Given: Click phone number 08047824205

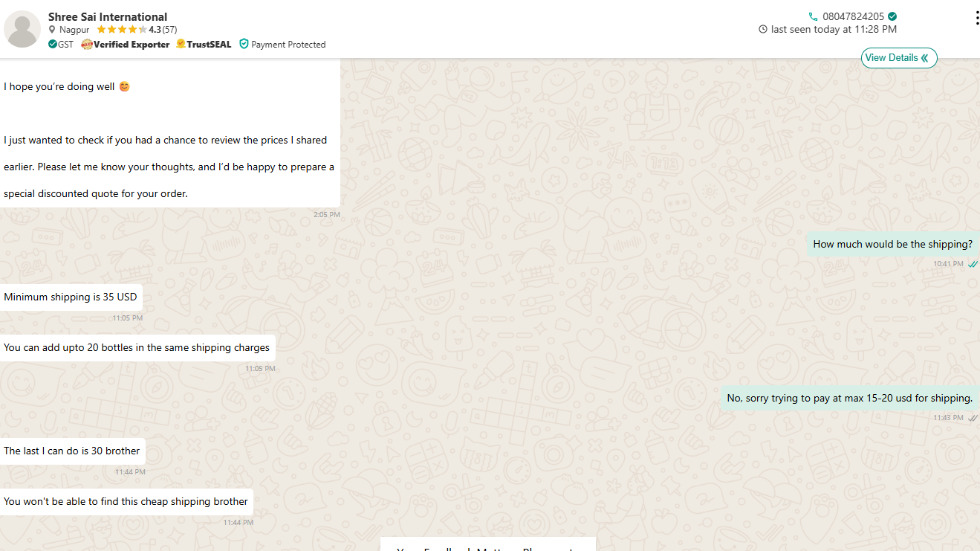Looking at the screenshot, I should (853, 16).
